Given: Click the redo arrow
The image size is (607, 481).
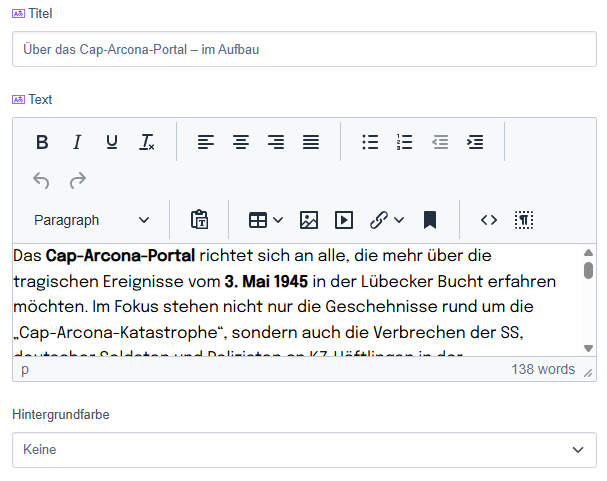Looking at the screenshot, I should [77, 180].
